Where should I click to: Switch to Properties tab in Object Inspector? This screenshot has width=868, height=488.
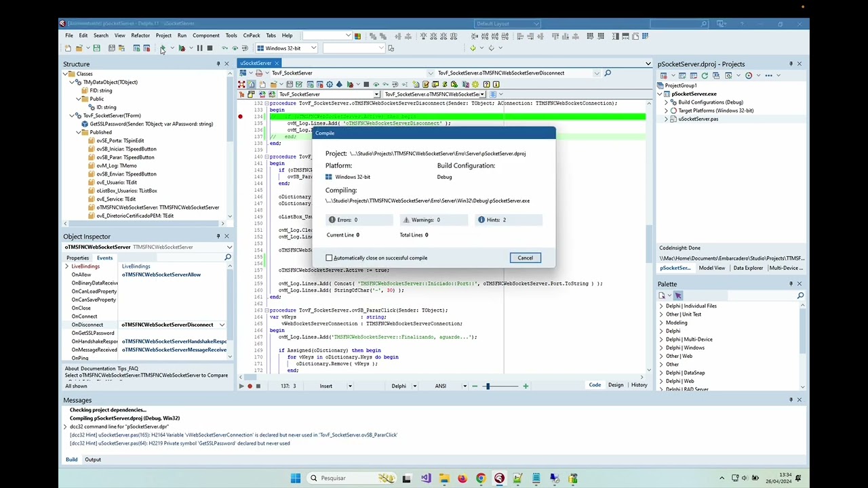(x=77, y=258)
